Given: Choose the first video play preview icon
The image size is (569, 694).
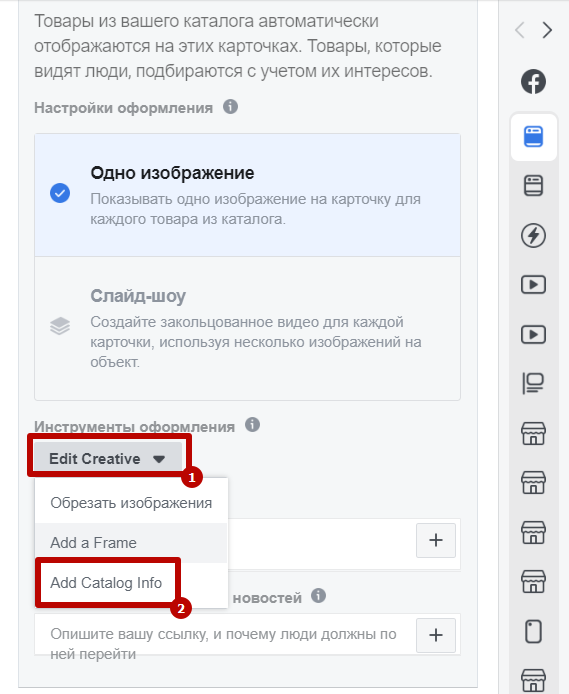Looking at the screenshot, I should [533, 285].
